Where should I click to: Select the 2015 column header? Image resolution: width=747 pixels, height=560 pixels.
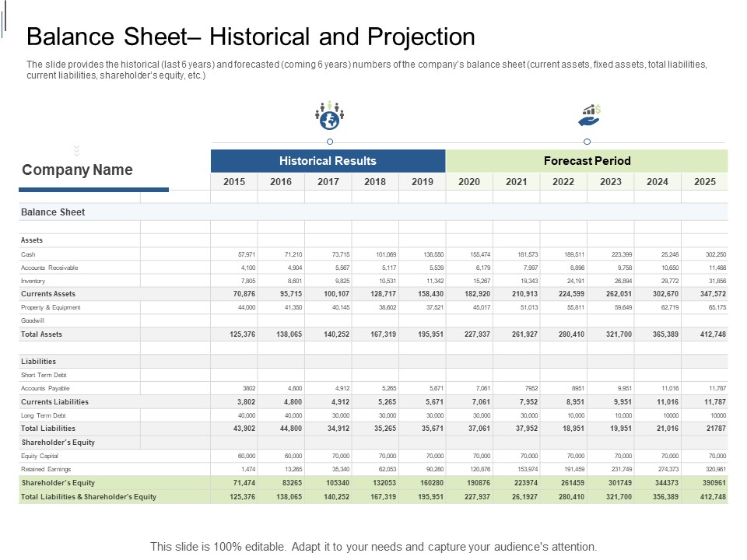(x=234, y=181)
